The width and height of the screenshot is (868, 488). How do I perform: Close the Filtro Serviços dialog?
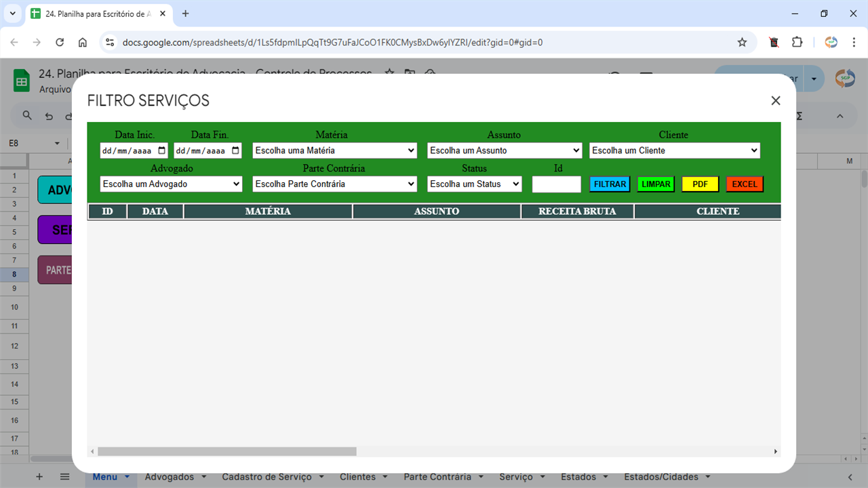point(776,100)
